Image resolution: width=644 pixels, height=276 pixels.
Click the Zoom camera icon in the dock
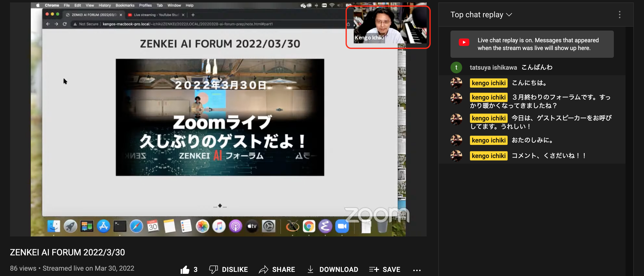point(342,226)
